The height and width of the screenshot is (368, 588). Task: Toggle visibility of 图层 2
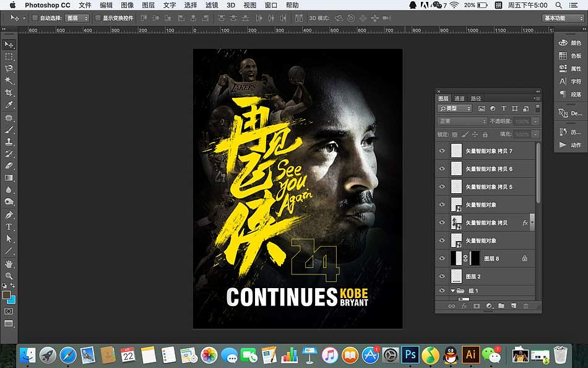pos(442,276)
